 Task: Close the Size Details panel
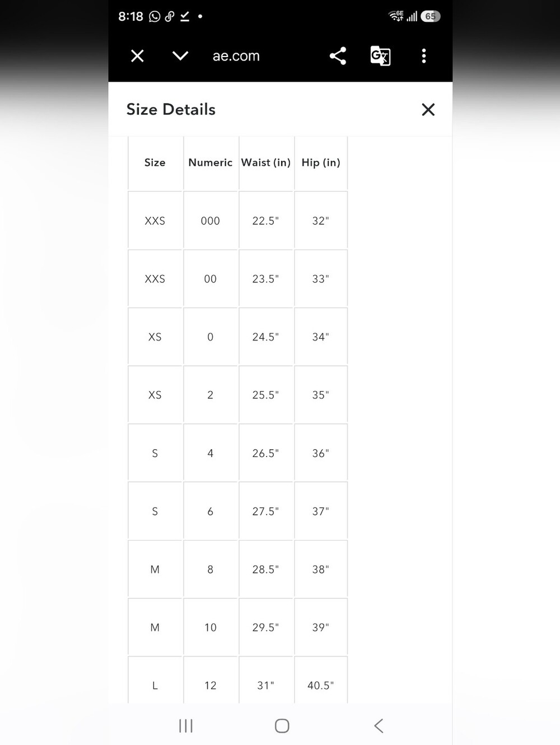click(x=428, y=110)
